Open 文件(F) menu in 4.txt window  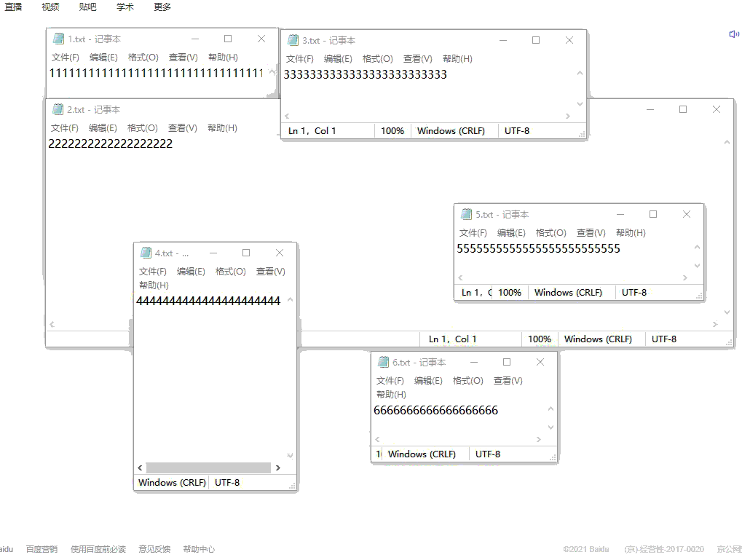pyautogui.click(x=152, y=271)
